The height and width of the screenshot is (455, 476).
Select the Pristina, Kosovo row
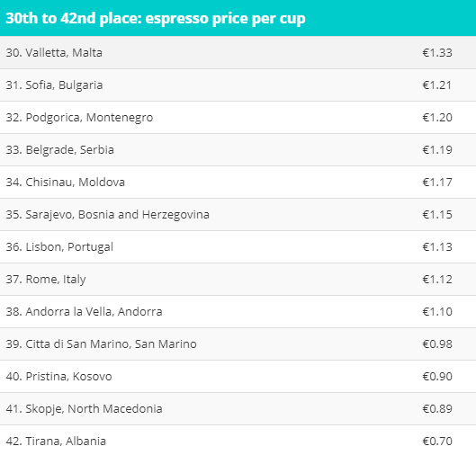[238, 377]
